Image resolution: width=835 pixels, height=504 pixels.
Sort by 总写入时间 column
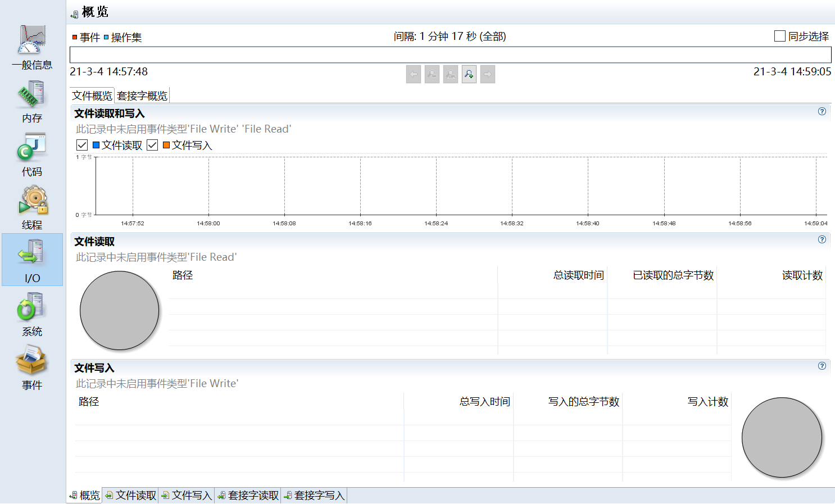459,402
